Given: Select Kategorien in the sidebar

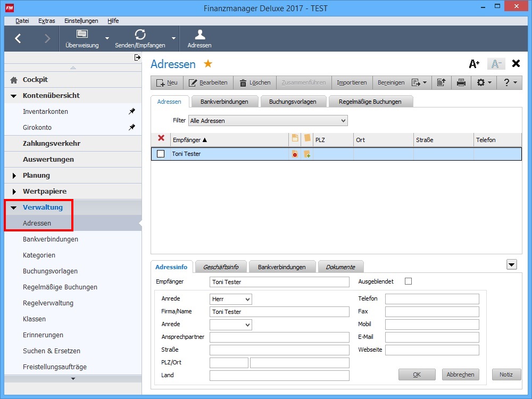Looking at the screenshot, I should 39,255.
